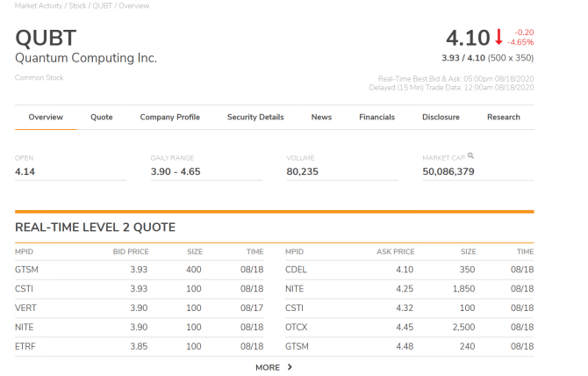
Task: Click the Delayed Trade Data timestamp
Action: [451, 88]
